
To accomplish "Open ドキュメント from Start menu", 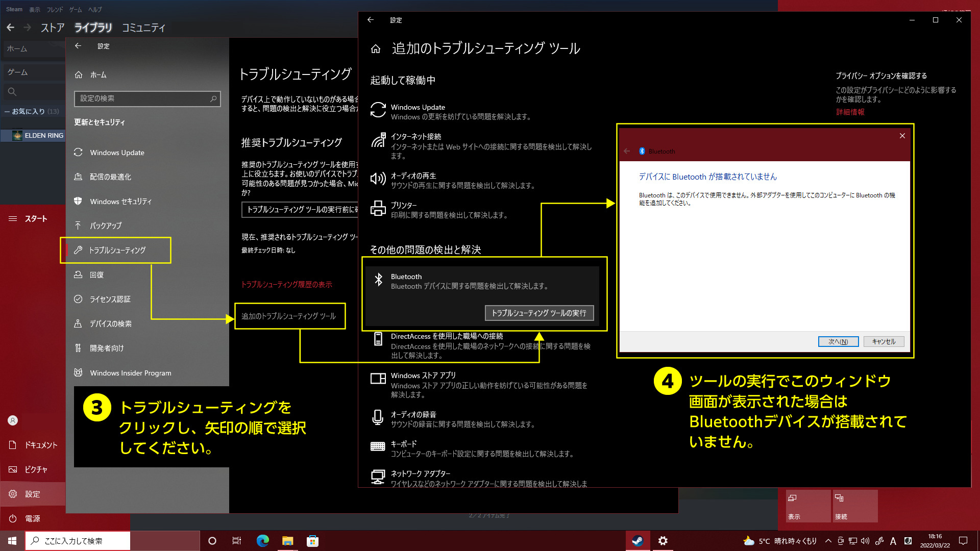I will [33, 445].
